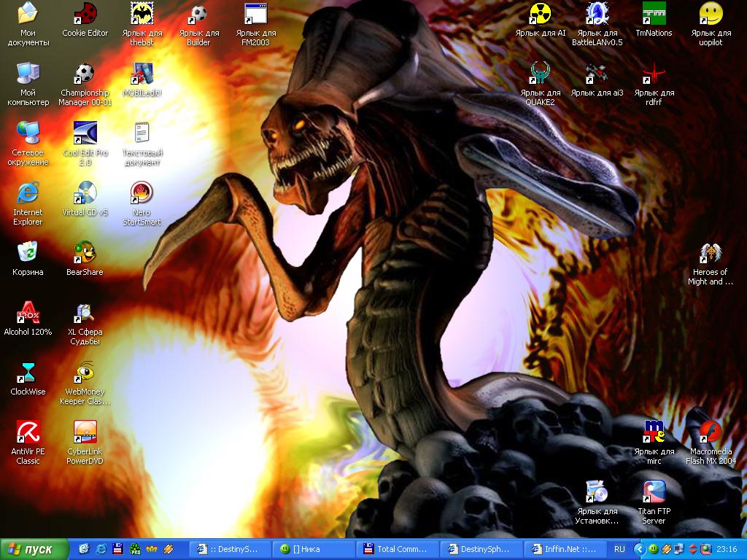Select the Virtual CD v5 icon
Viewport: 747px width, 560px height.
(x=85, y=200)
